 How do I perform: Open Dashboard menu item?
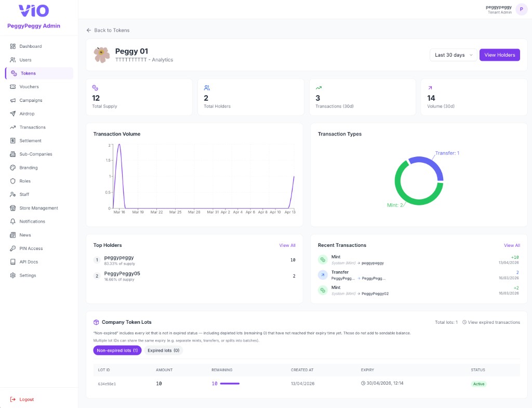[39, 46]
